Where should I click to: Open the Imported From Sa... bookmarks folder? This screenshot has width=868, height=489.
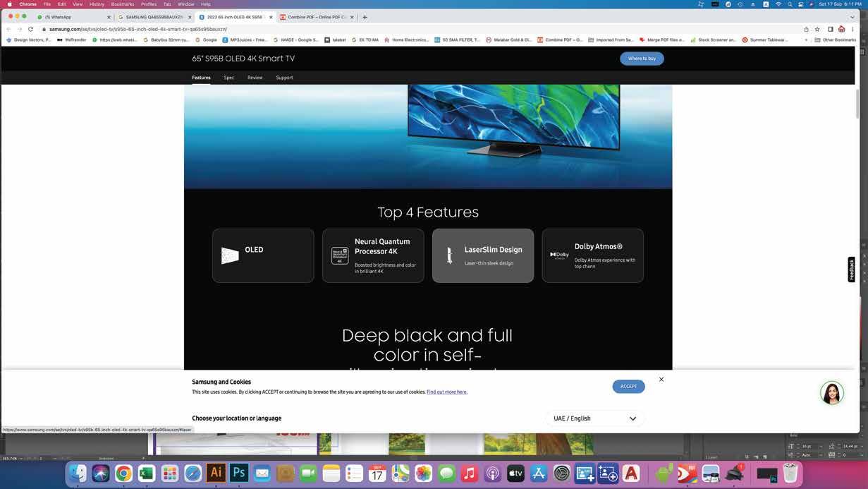tap(611, 40)
